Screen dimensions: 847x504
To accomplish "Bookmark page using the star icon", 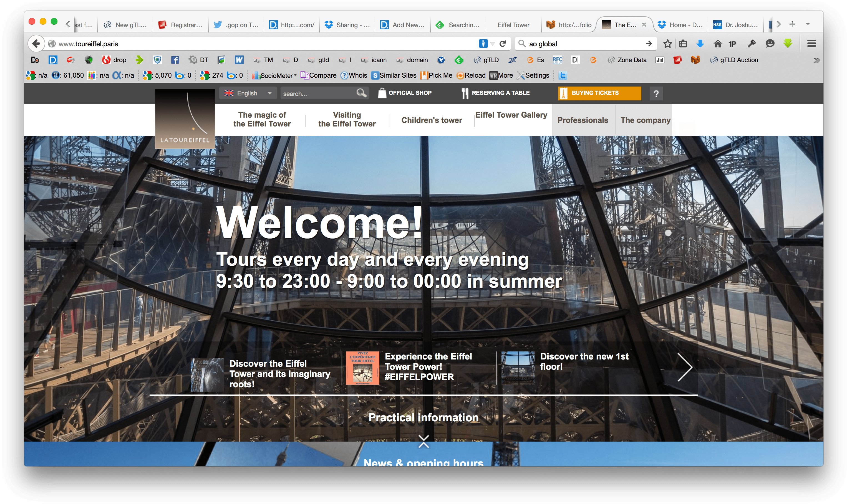I will click(x=667, y=44).
